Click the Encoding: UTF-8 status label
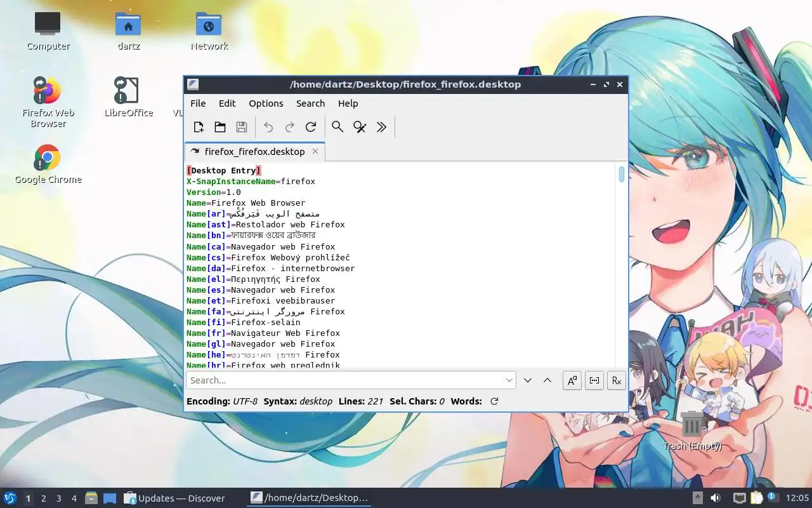The width and height of the screenshot is (812, 508). 222,401
